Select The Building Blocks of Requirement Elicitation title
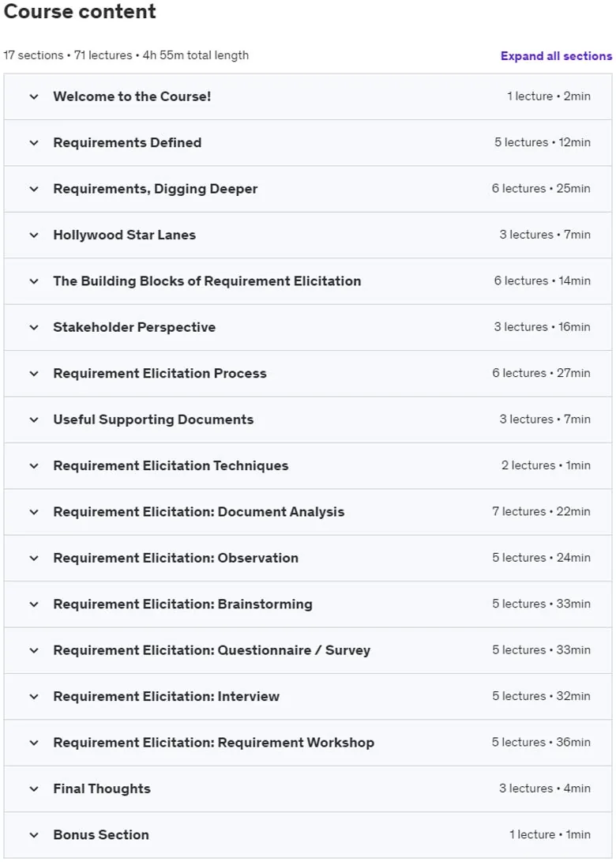Viewport: 616px width, 862px height. point(207,281)
